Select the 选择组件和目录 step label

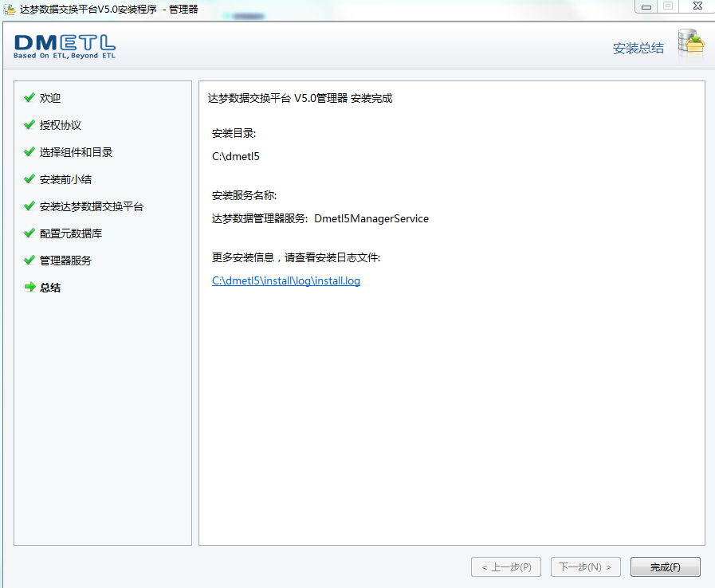tap(77, 152)
